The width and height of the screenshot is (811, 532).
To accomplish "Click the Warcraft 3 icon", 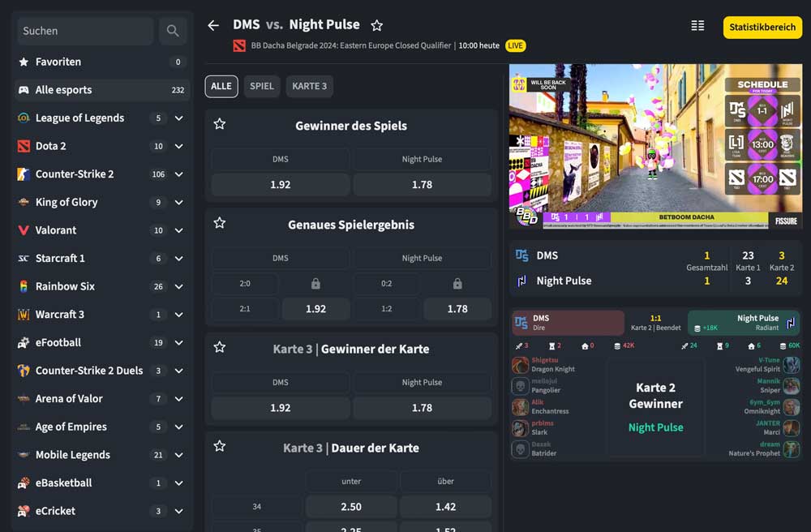I will [x=24, y=315].
